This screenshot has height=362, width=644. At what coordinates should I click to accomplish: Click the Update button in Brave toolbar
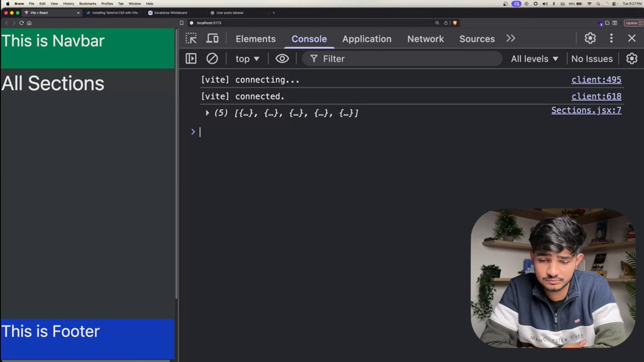(633, 23)
